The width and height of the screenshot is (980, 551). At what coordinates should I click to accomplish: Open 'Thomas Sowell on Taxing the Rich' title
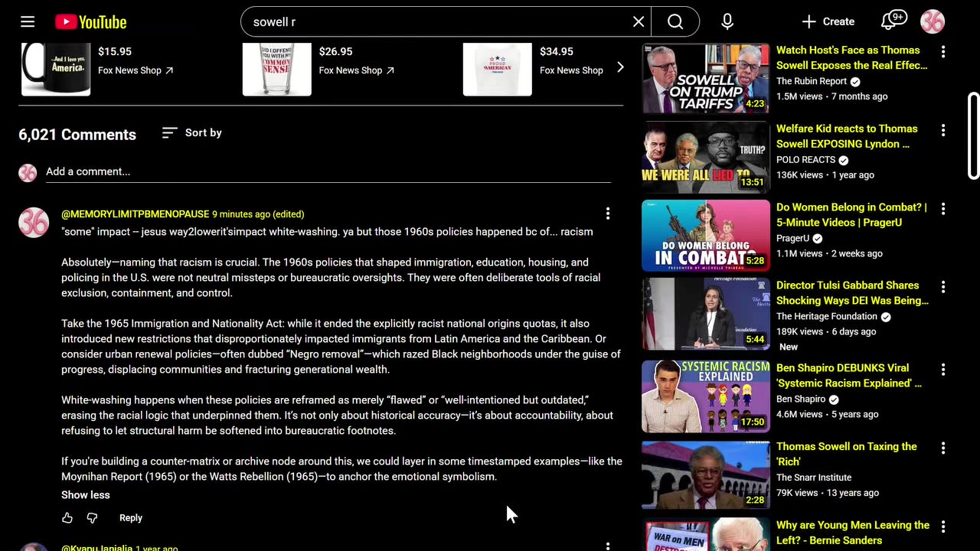pos(846,455)
